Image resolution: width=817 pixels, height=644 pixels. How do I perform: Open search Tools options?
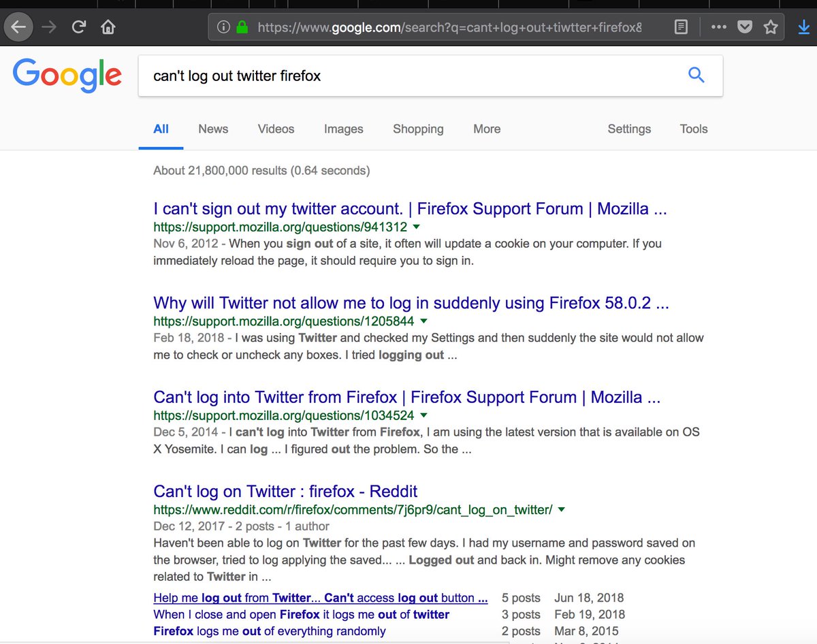(694, 129)
